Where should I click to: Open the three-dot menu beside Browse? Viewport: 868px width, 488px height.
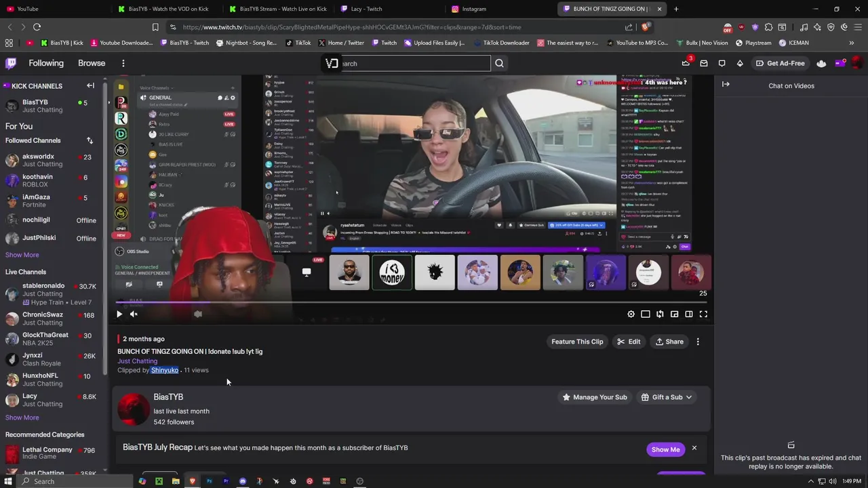[x=123, y=63]
